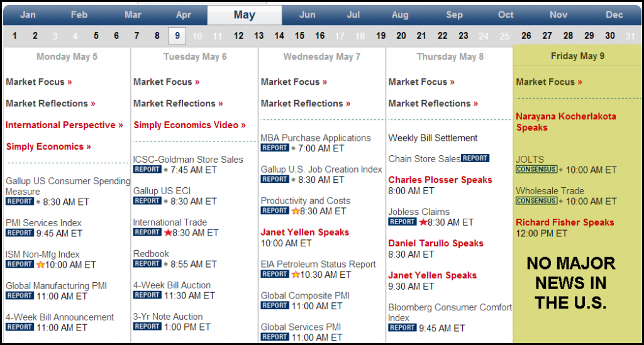The image size is (644, 345).
Task: Open Friday's Market Focus link
Action: 548,82
